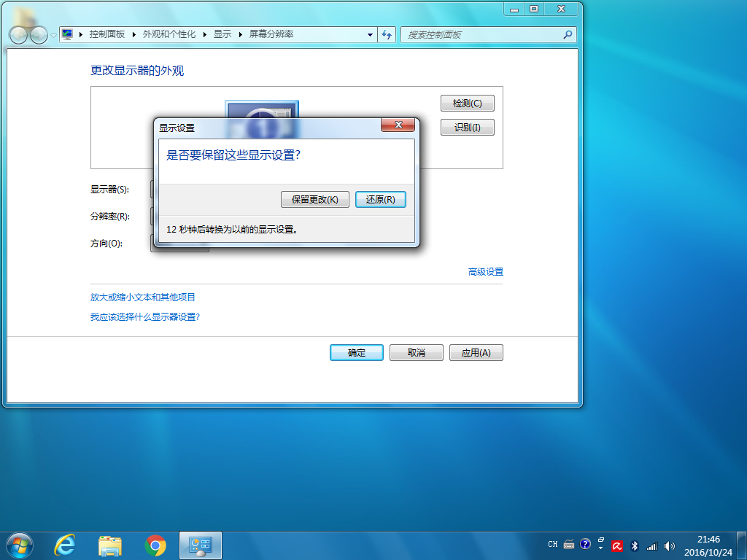Maximize the Screen Resolution window
Screen dimensions: 747x560
(x=534, y=9)
